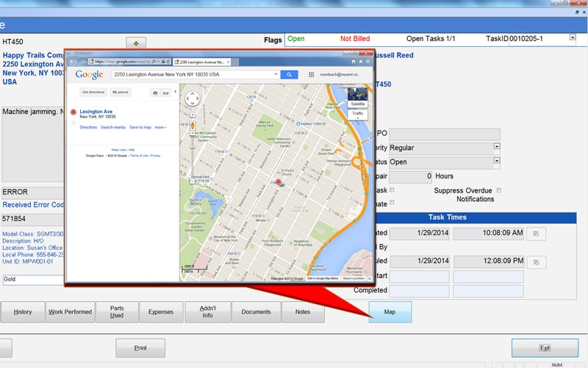
Task: Click the browser address bar URL
Action: (122, 62)
